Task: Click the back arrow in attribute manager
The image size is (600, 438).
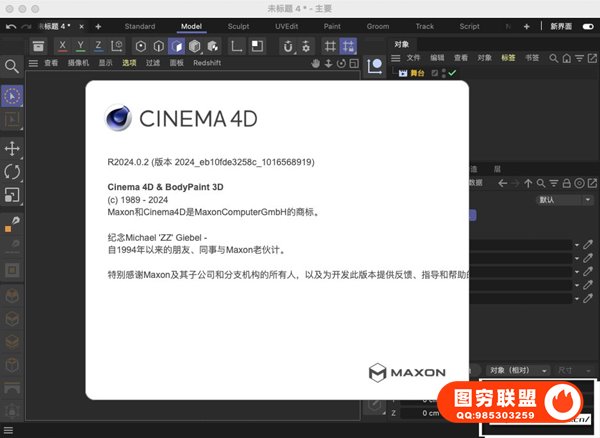Action: (503, 182)
